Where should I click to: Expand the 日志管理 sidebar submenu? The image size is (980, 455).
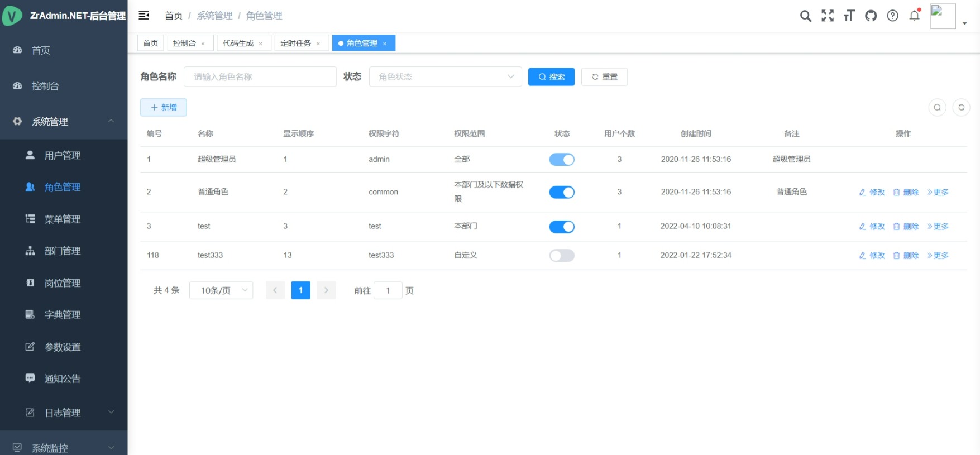pyautogui.click(x=64, y=413)
